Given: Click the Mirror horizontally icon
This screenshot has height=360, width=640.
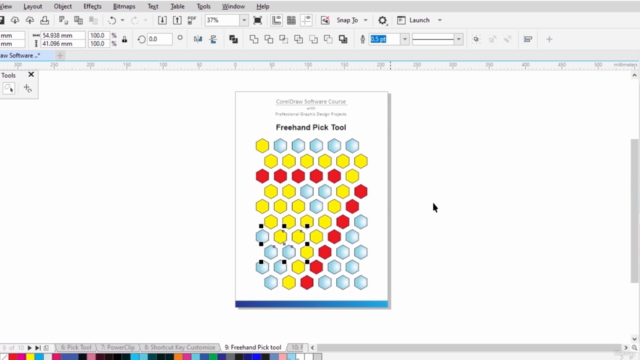Looking at the screenshot, I should coord(198,39).
